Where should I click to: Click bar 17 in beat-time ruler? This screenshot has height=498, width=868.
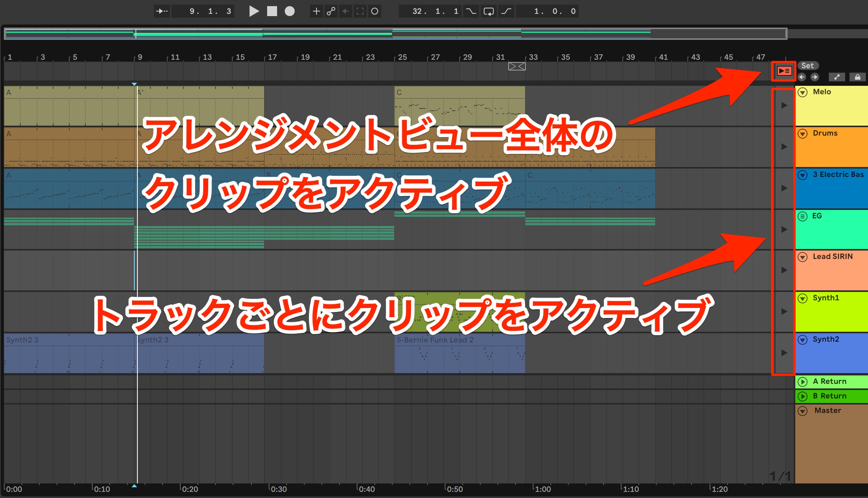[x=272, y=57]
